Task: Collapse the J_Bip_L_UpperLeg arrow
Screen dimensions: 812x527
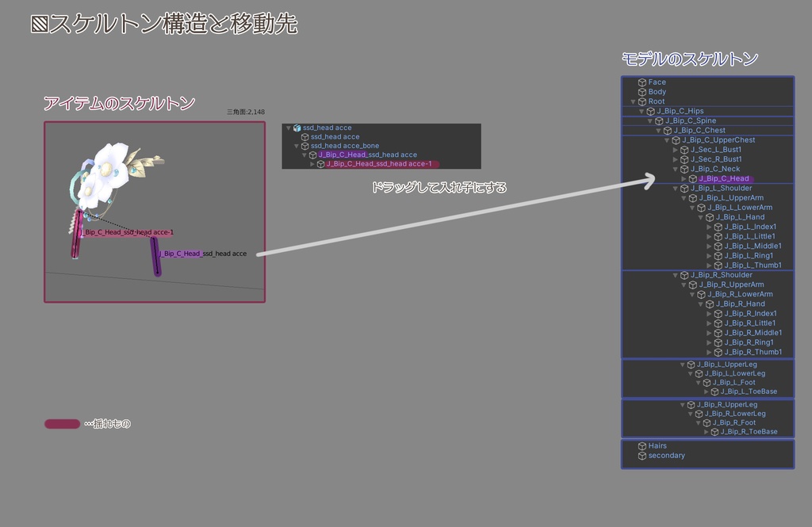Action: coord(683,365)
